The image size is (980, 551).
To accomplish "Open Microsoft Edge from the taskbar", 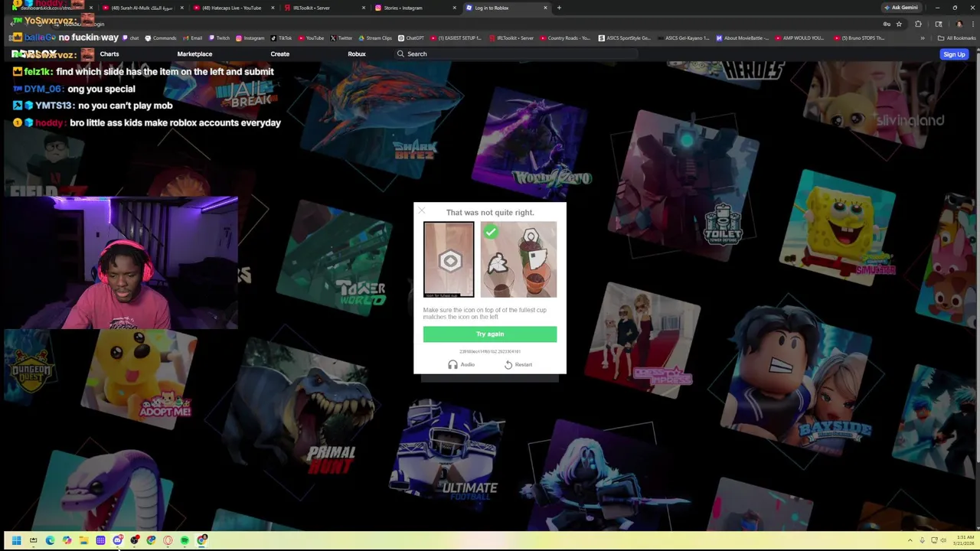I will 50,540.
